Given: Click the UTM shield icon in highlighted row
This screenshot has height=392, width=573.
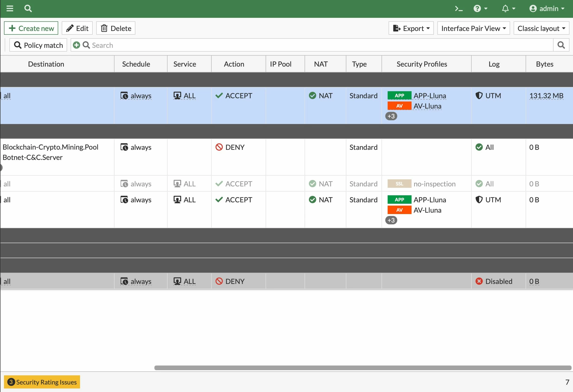Looking at the screenshot, I should tap(479, 96).
